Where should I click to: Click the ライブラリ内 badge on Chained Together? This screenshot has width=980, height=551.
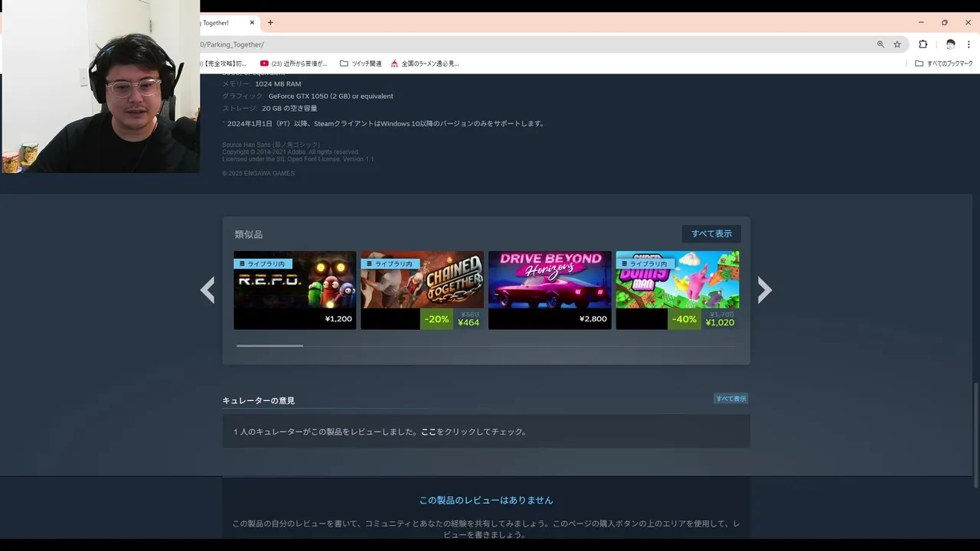pyautogui.click(x=390, y=264)
